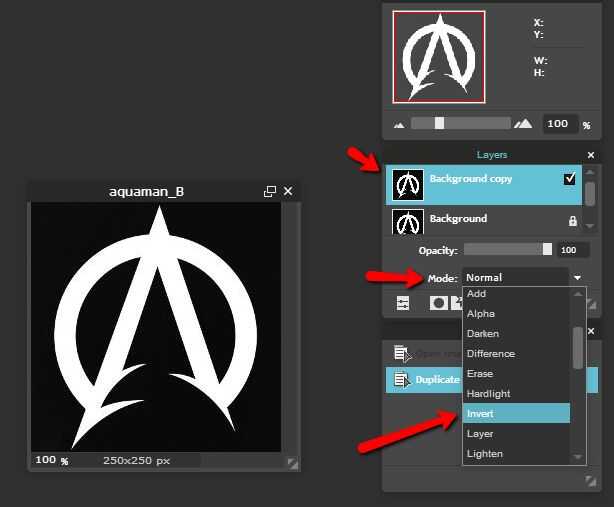The image size is (614, 507).
Task: Choose Difference blend mode
Action: tap(516, 354)
